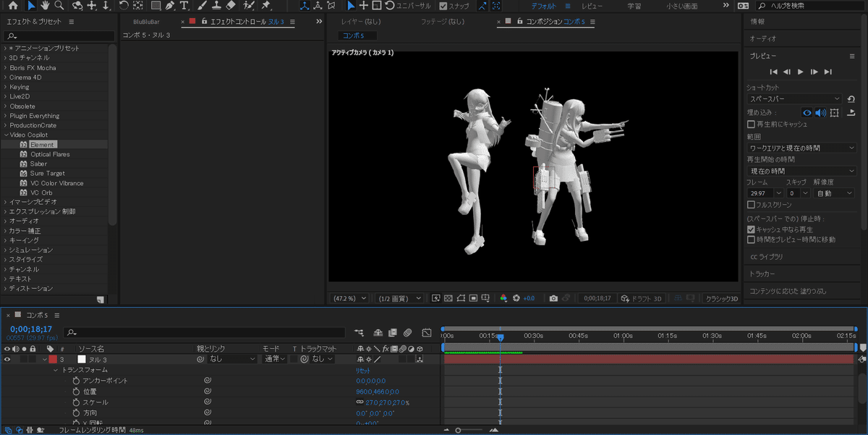Select the Pen tool

(170, 6)
